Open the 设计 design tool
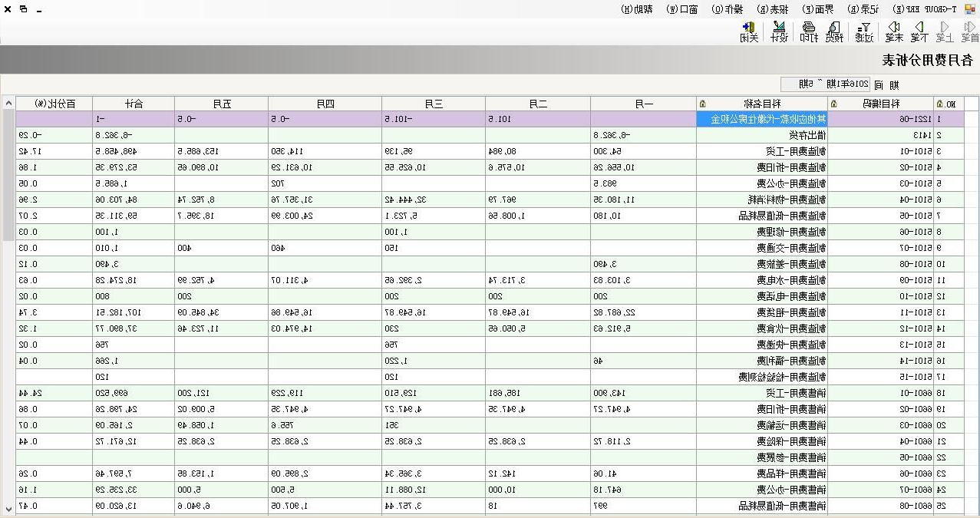The height and width of the screenshot is (518, 980). pyautogui.click(x=779, y=31)
